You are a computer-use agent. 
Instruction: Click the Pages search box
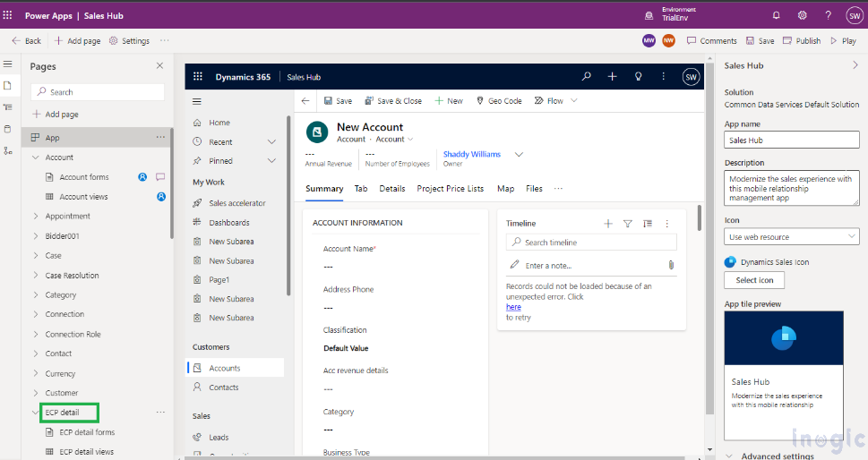tap(98, 92)
